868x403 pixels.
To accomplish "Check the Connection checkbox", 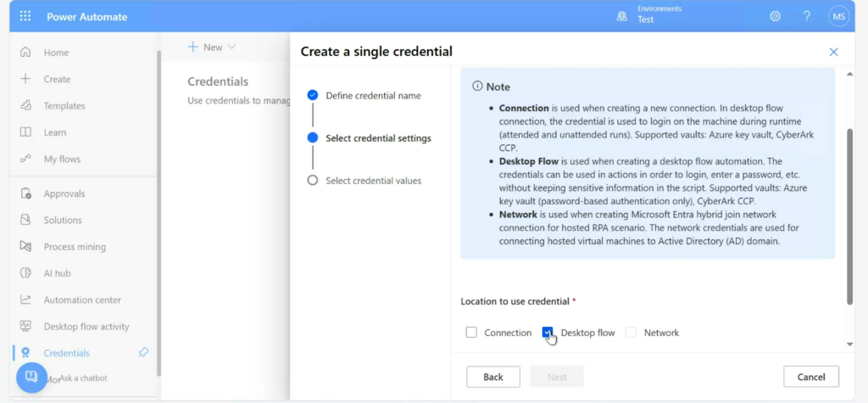I will (x=471, y=332).
